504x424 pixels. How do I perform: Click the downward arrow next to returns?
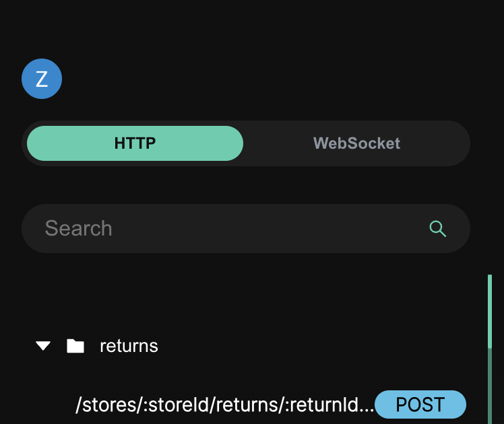pyautogui.click(x=44, y=346)
